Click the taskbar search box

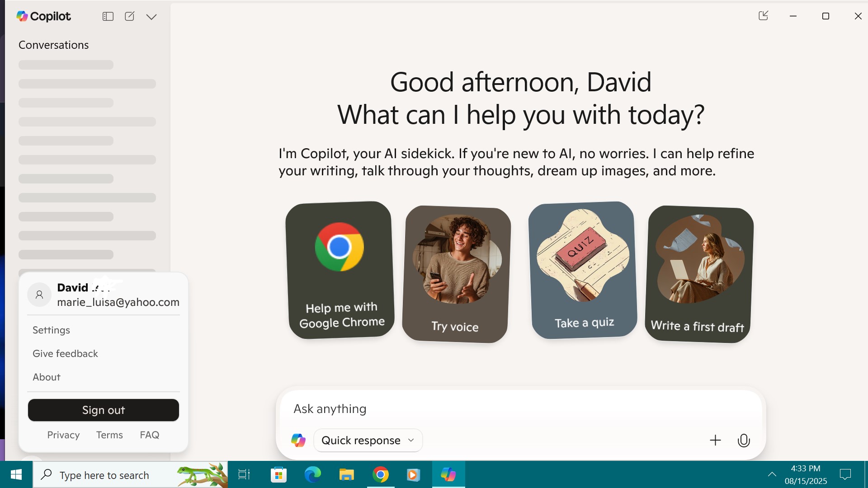[130, 475]
